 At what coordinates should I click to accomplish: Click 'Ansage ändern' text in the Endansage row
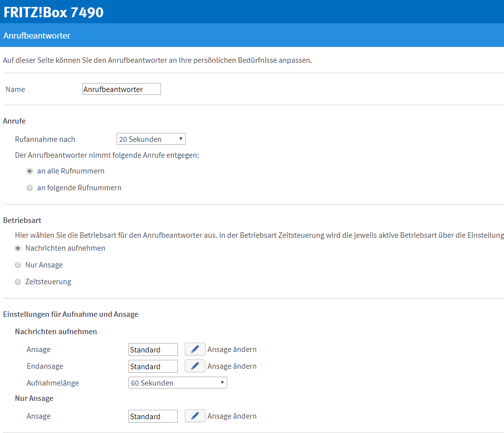(232, 366)
